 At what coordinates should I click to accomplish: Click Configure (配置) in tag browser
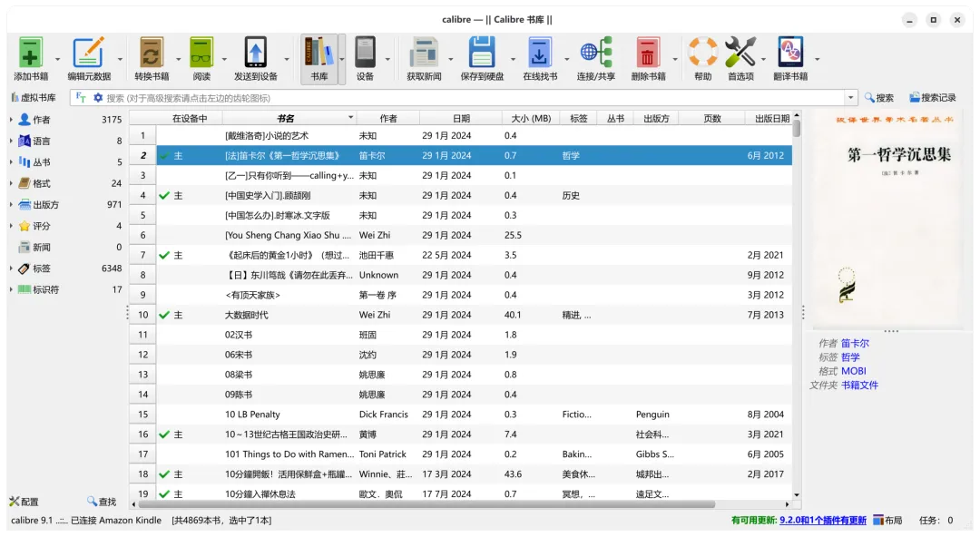click(x=24, y=502)
